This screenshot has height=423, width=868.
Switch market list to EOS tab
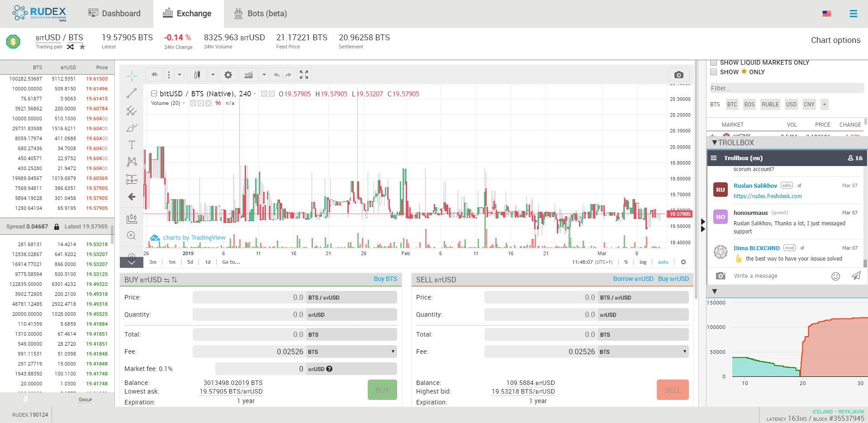pyautogui.click(x=749, y=105)
